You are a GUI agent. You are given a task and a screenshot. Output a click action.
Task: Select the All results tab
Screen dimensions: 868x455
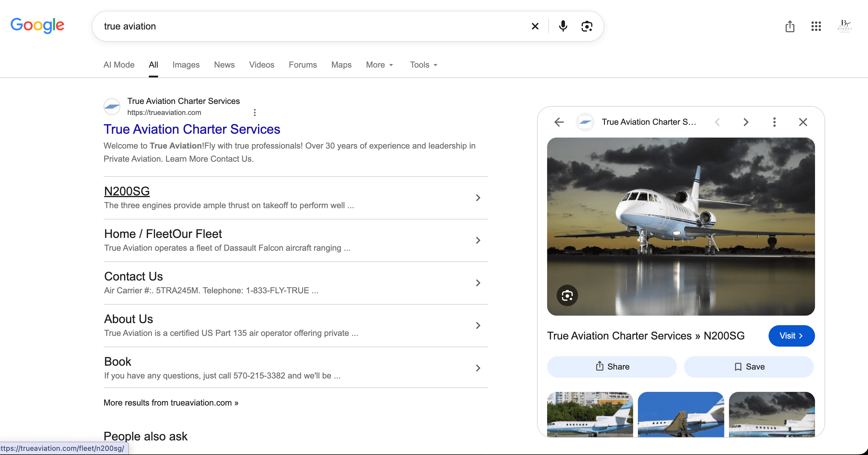(153, 65)
